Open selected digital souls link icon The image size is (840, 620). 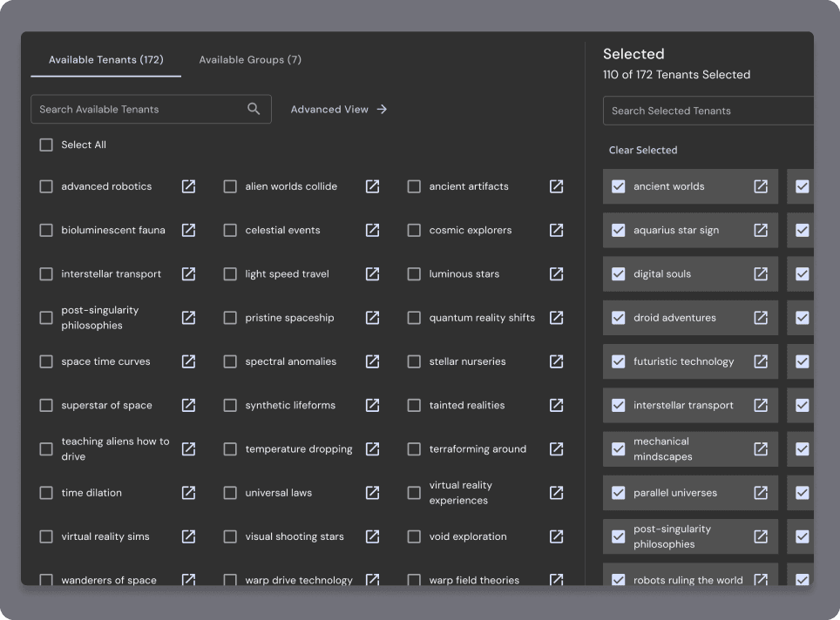[761, 274]
